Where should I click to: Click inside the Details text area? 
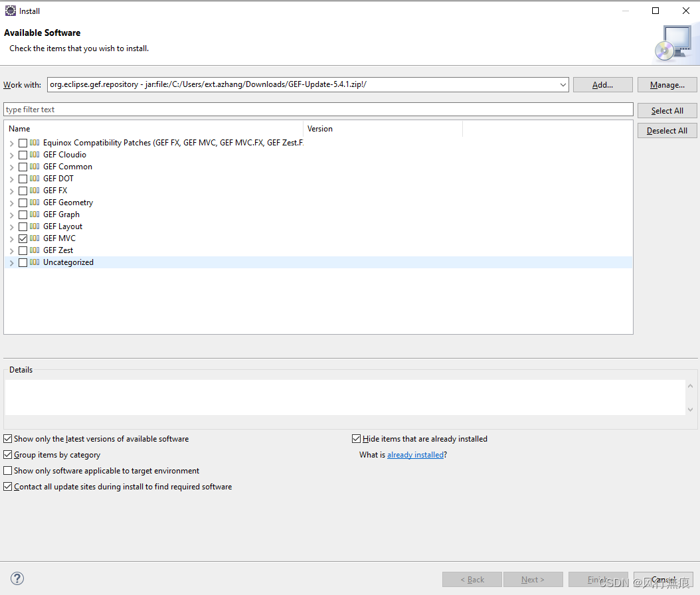pos(345,397)
